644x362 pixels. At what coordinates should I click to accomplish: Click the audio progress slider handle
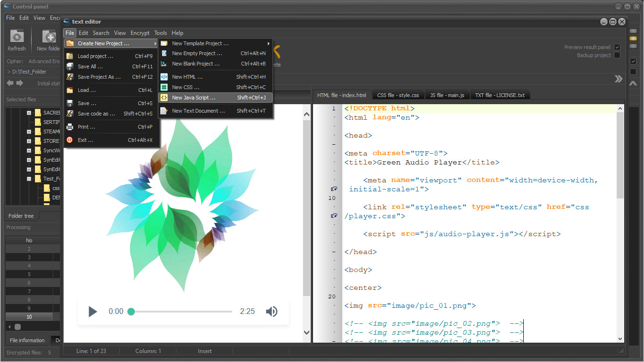coord(131,312)
